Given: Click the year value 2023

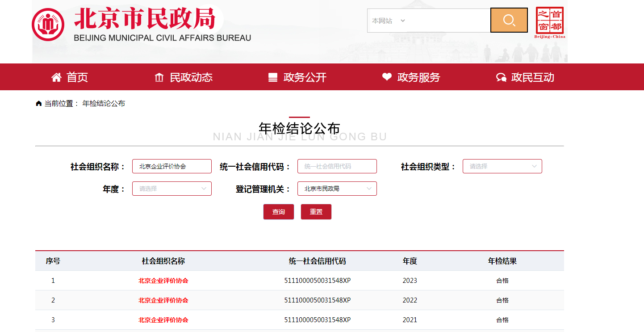Looking at the screenshot, I should pos(410,281).
